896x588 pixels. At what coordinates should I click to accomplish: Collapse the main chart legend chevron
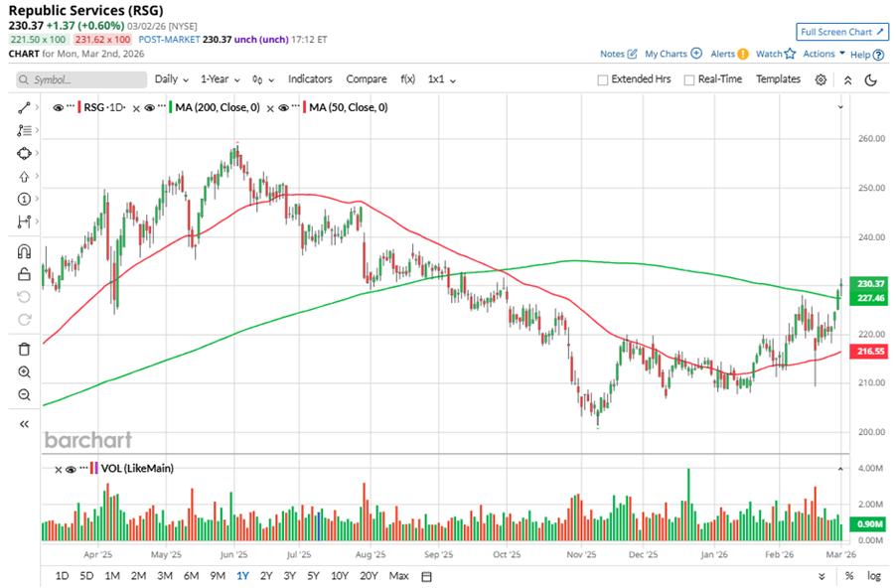point(840,107)
